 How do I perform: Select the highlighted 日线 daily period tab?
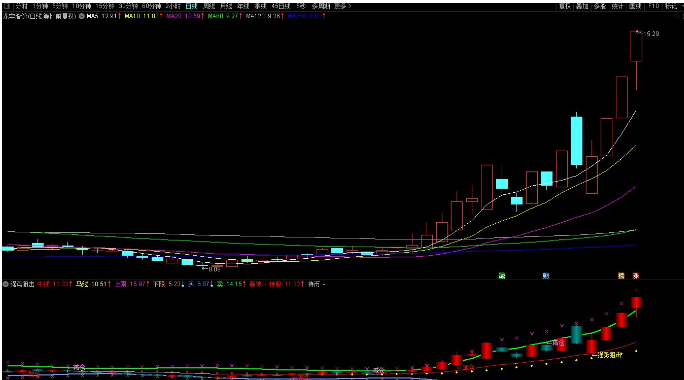[191, 6]
